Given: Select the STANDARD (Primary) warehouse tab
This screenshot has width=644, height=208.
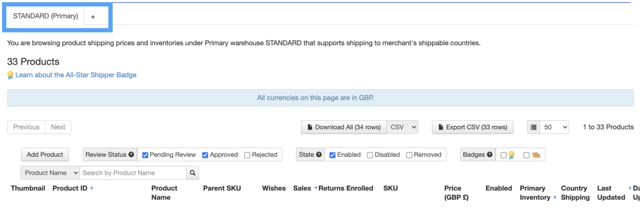Looking at the screenshot, I should [x=45, y=16].
